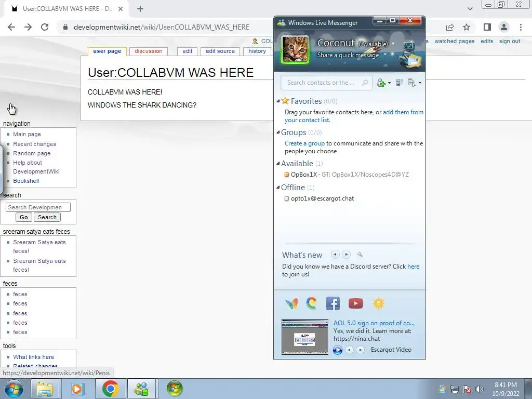532x399 pixels.
Task: Open Windows Media Player from taskbar
Action: click(x=77, y=389)
